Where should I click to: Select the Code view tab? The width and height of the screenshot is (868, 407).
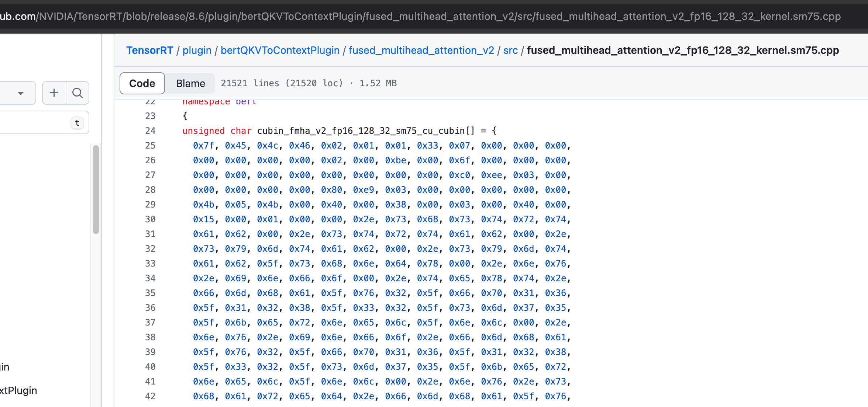142,83
